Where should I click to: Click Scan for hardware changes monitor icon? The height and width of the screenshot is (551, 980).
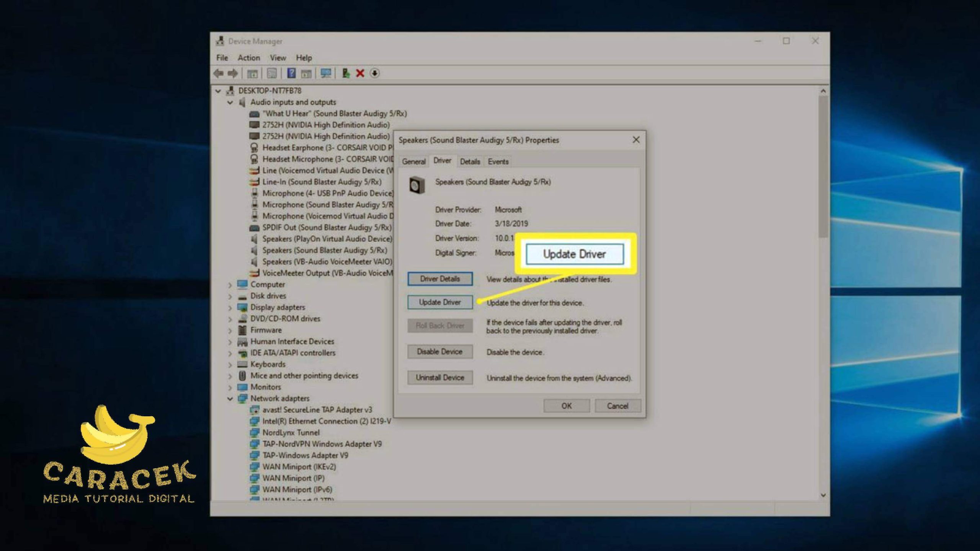click(326, 73)
